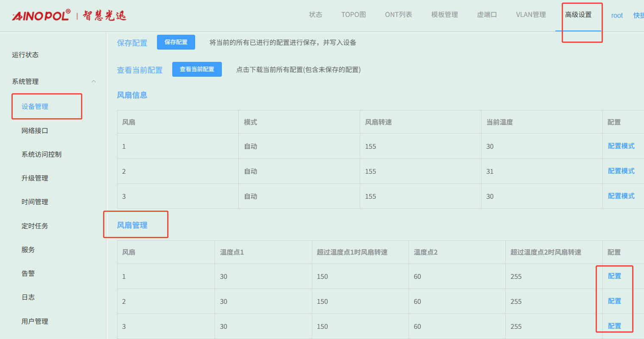The width and height of the screenshot is (644, 339).
Task: Click 配置模式 for fan 1
Action: (621, 146)
